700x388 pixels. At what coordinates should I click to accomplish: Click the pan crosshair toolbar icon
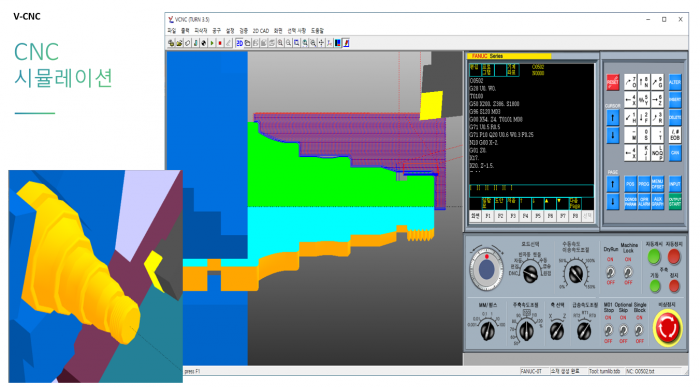coord(321,43)
